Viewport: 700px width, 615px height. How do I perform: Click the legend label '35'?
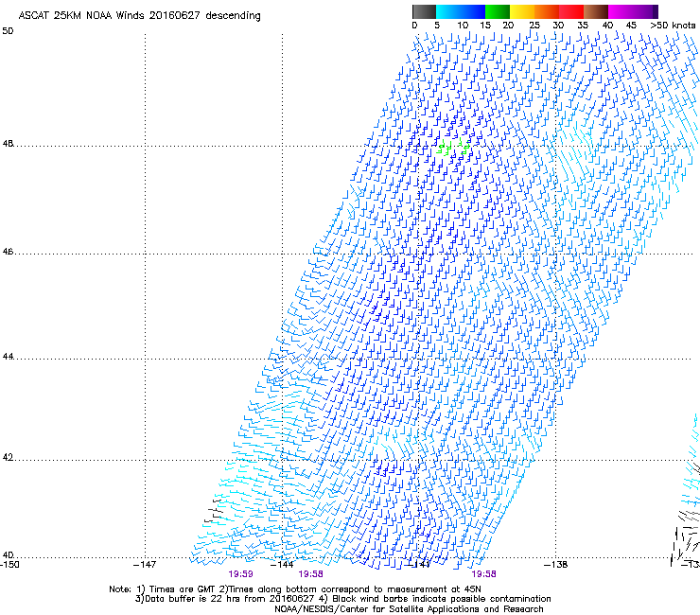click(x=583, y=26)
